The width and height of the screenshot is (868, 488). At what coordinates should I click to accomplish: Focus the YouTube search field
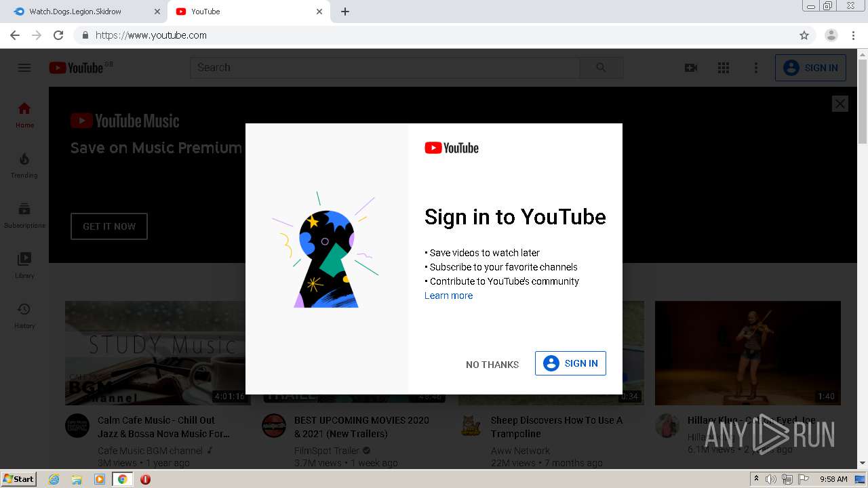pos(385,68)
